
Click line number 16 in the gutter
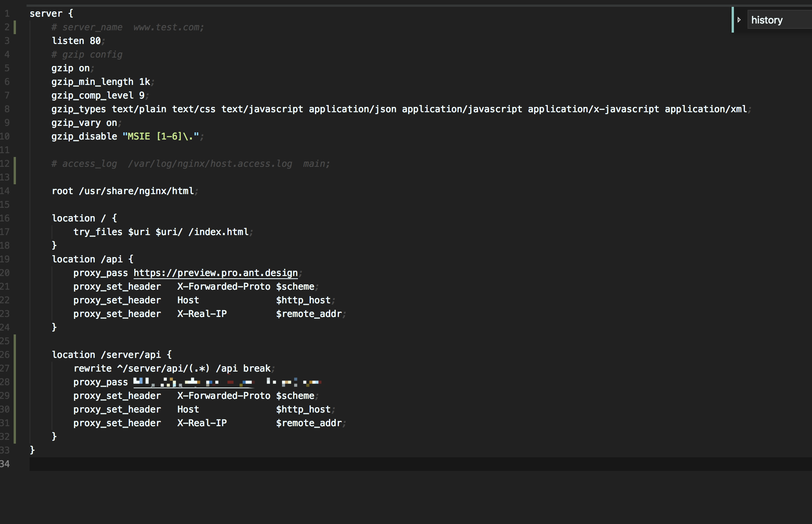click(5, 218)
